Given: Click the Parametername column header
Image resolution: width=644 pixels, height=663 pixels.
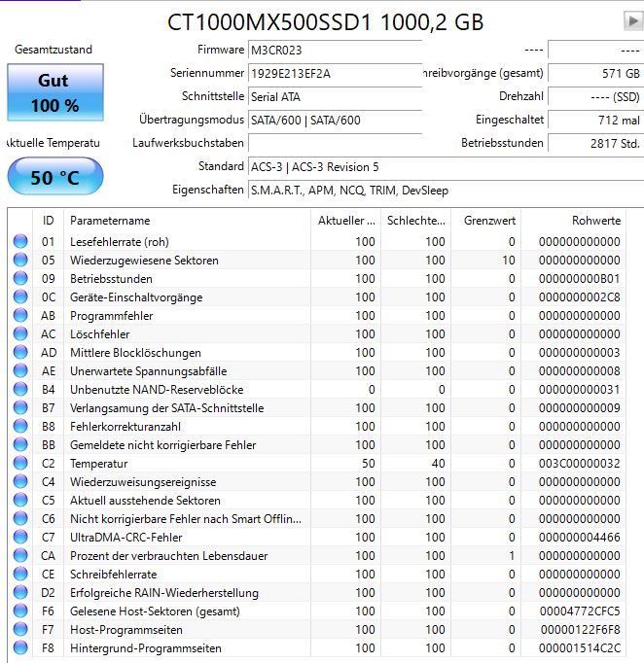Looking at the screenshot, I should [x=187, y=221].
